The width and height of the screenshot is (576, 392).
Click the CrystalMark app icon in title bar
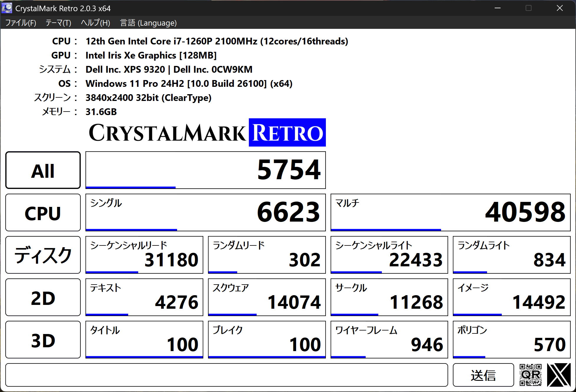[x=7, y=8]
